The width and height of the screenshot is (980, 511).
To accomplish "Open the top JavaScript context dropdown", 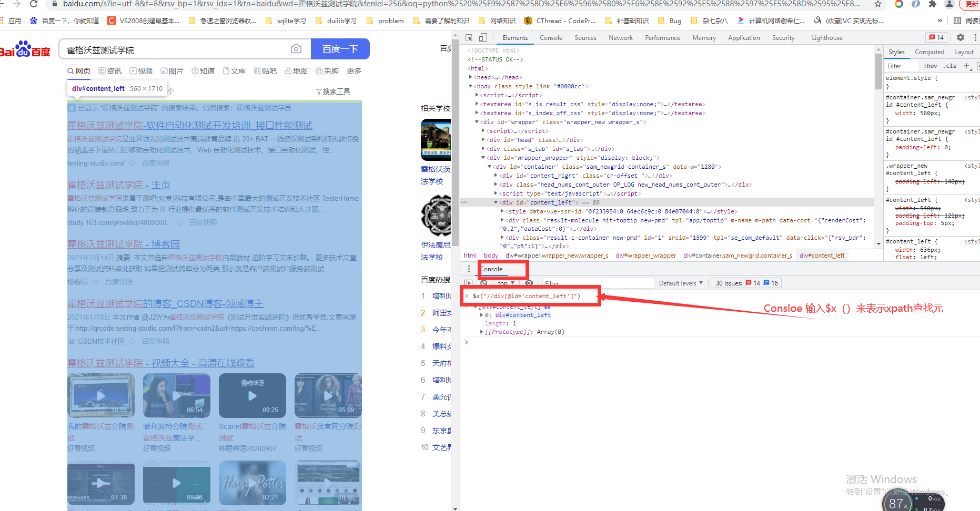I will 506,283.
